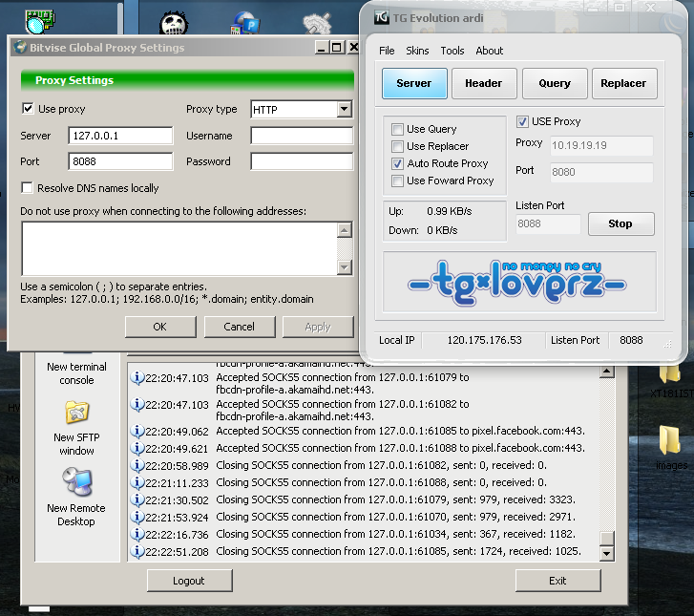The image size is (694, 616).
Task: Uncheck USE Proxy in TG Evolution
Action: (522, 121)
